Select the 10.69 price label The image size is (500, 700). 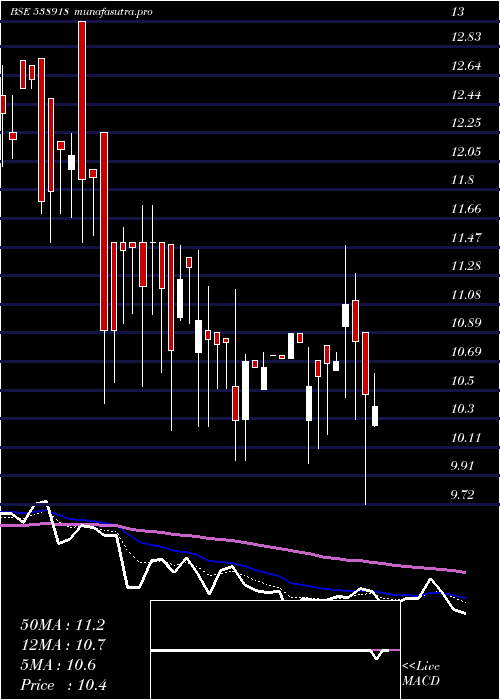pos(466,352)
